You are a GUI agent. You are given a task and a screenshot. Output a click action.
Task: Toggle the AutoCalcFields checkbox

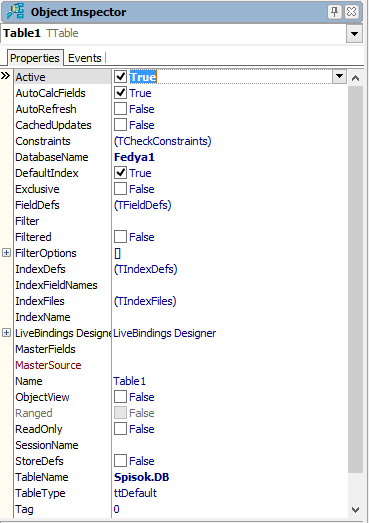click(x=120, y=93)
